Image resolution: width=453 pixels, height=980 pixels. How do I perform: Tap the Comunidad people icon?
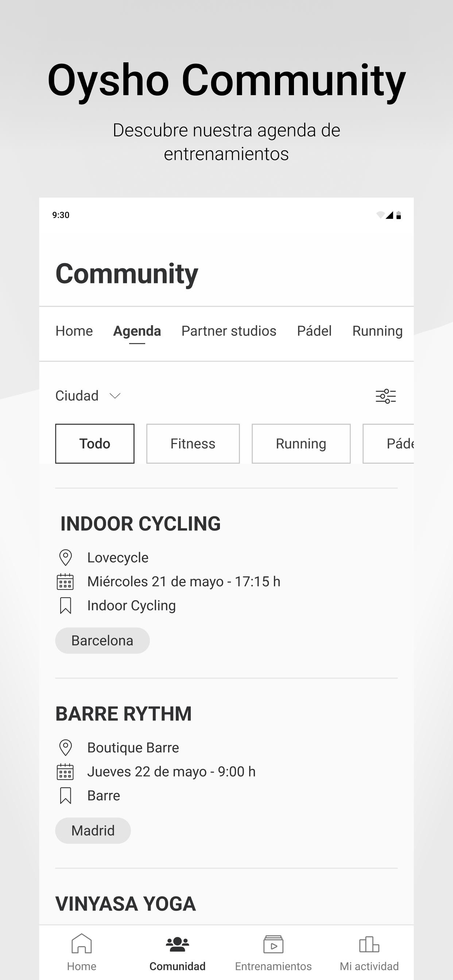(177, 944)
